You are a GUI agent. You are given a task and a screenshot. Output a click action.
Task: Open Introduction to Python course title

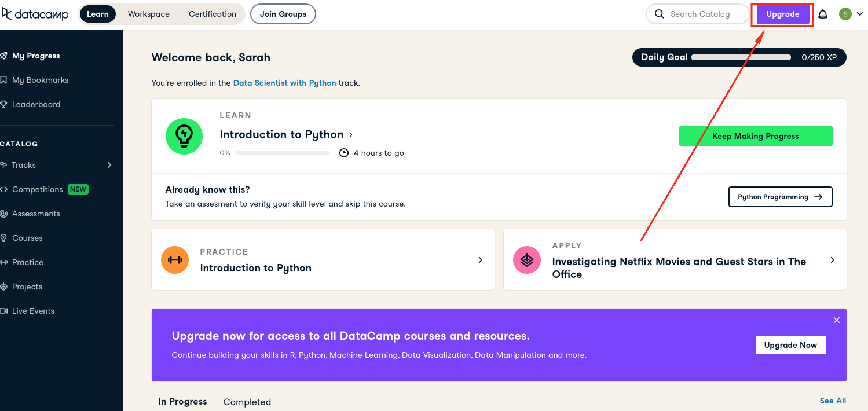pyautogui.click(x=281, y=135)
